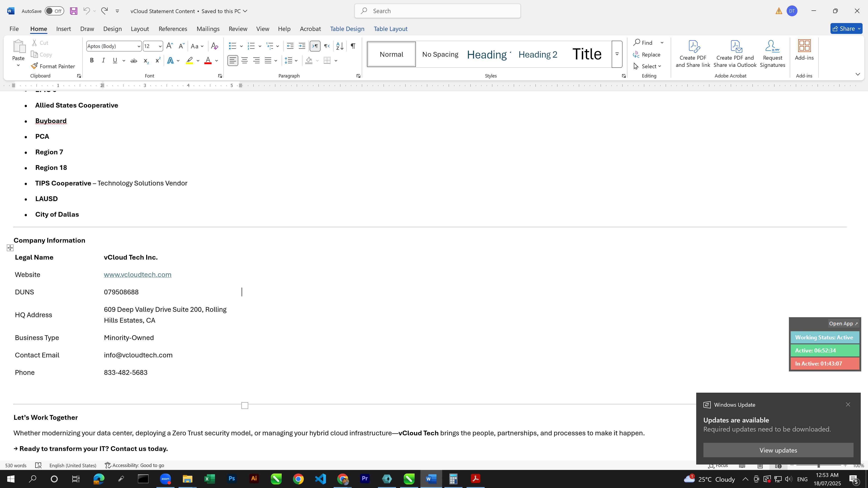Toggle bullet list formatting
This screenshot has width=868, height=488.
click(x=233, y=46)
